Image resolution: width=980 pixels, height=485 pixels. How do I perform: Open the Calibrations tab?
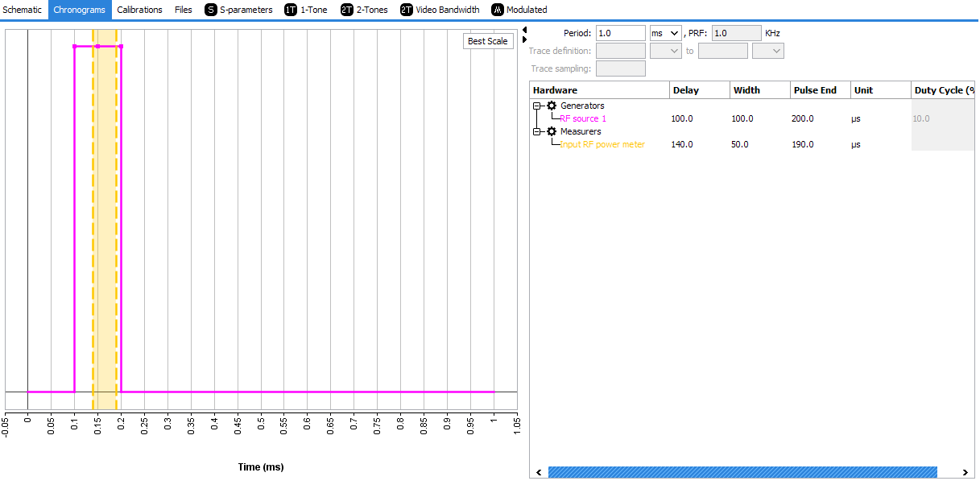pyautogui.click(x=139, y=10)
